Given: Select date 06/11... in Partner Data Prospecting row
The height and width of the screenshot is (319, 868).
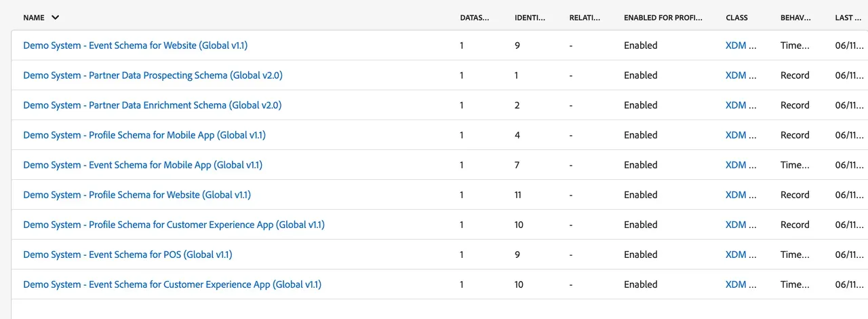Looking at the screenshot, I should pyautogui.click(x=850, y=75).
